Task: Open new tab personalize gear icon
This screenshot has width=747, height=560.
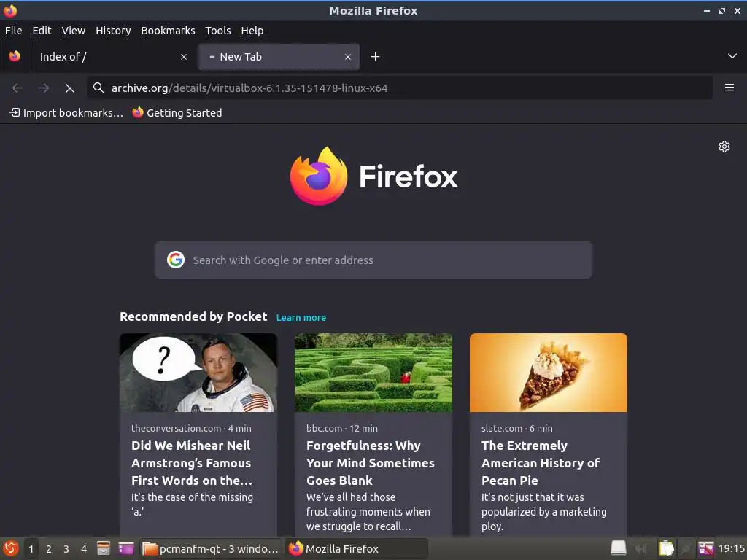Action: pyautogui.click(x=724, y=146)
